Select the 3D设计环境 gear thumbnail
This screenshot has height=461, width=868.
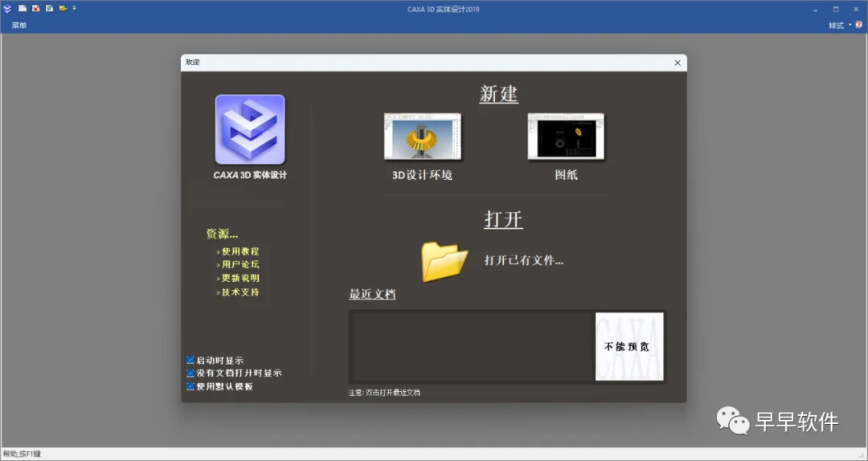tap(423, 137)
